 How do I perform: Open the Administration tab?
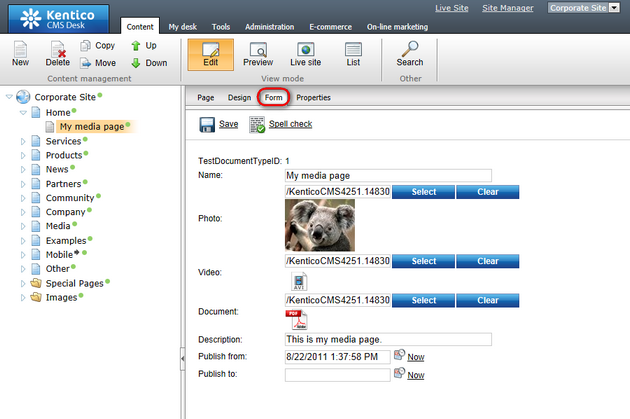(x=270, y=27)
